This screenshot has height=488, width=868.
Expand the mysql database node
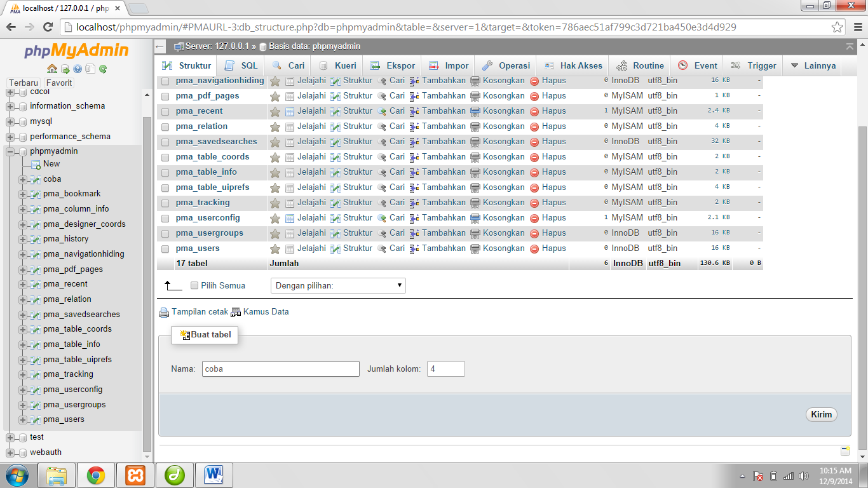(x=10, y=121)
